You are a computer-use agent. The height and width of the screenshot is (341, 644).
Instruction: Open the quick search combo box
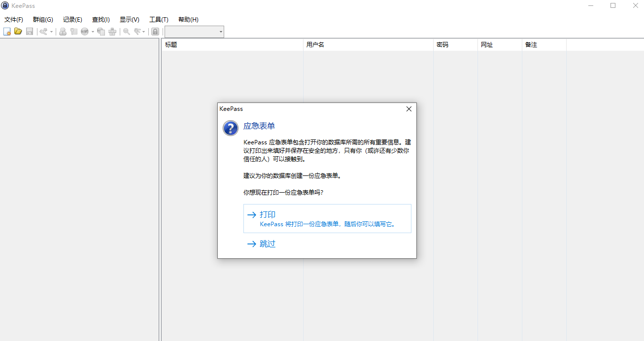(x=194, y=32)
